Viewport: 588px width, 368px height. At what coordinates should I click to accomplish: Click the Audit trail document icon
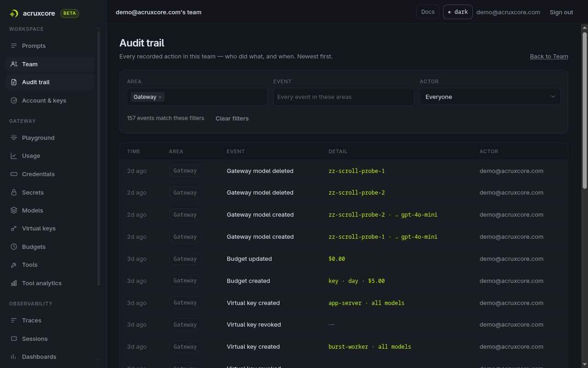(14, 82)
